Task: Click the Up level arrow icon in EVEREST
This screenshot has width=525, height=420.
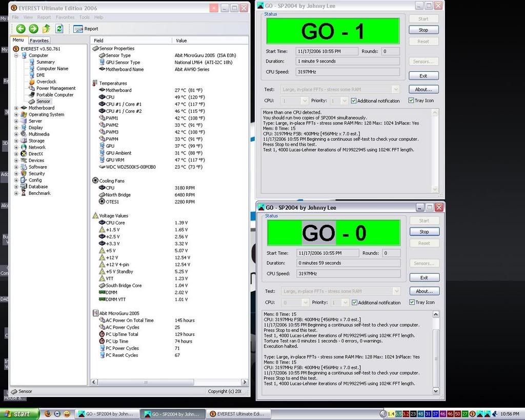Action: click(46, 29)
